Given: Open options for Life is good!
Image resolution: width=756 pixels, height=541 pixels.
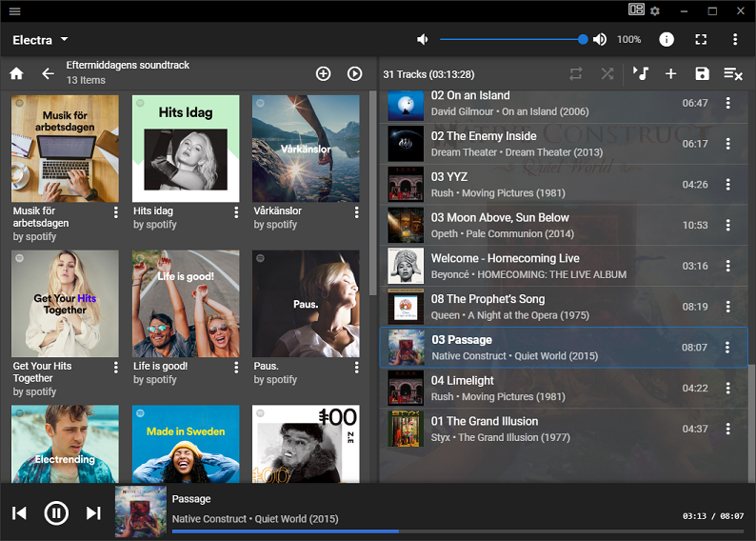Looking at the screenshot, I should click(236, 368).
